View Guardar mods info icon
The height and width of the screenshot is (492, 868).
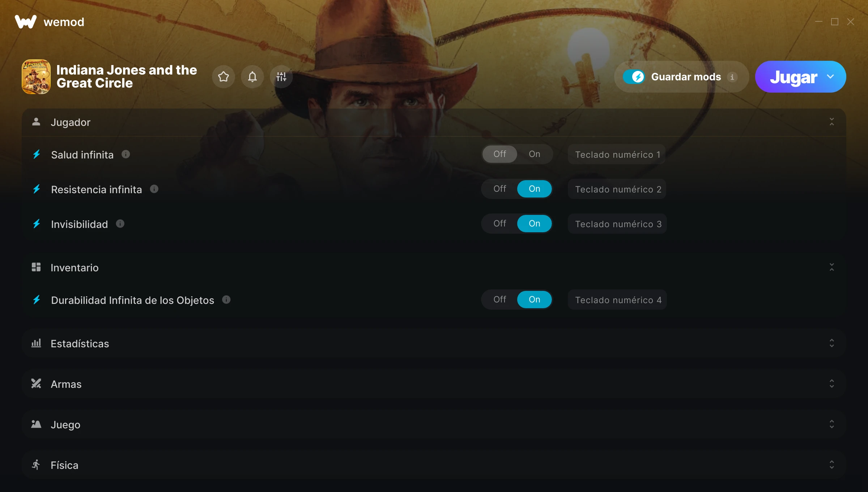click(x=732, y=77)
